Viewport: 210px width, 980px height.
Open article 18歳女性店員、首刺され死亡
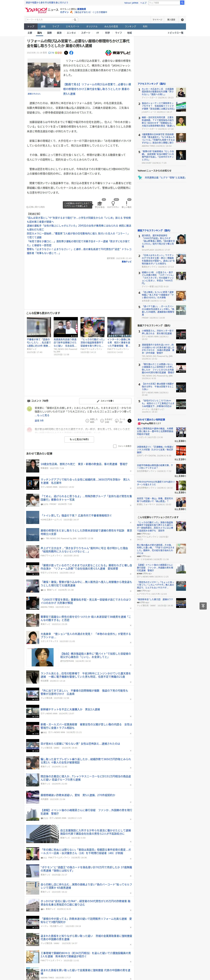pyautogui.click(x=84, y=464)
